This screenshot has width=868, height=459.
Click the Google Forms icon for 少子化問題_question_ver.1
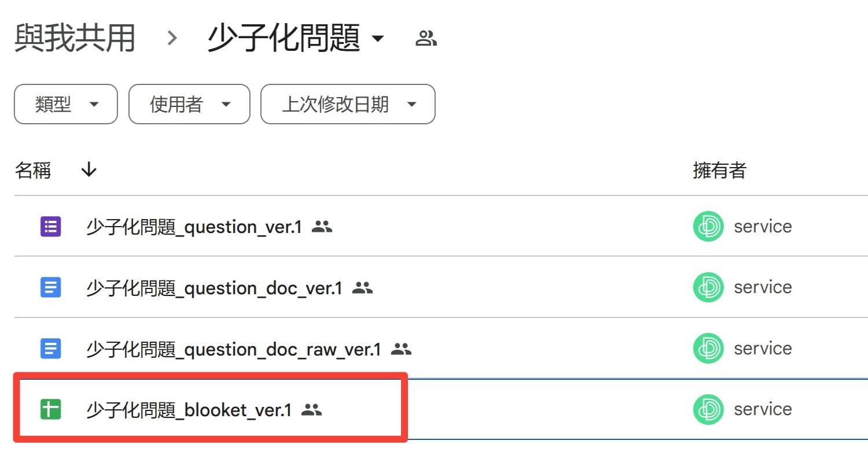pyautogui.click(x=50, y=227)
